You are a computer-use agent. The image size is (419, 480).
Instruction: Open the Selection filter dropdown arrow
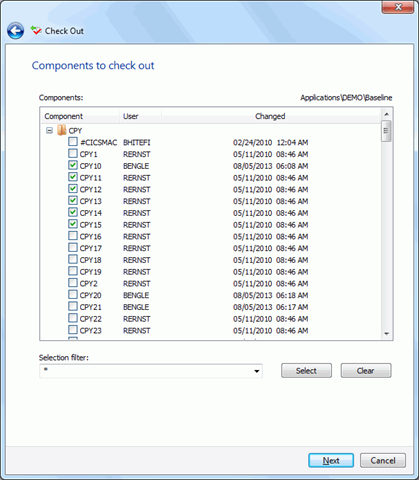257,371
